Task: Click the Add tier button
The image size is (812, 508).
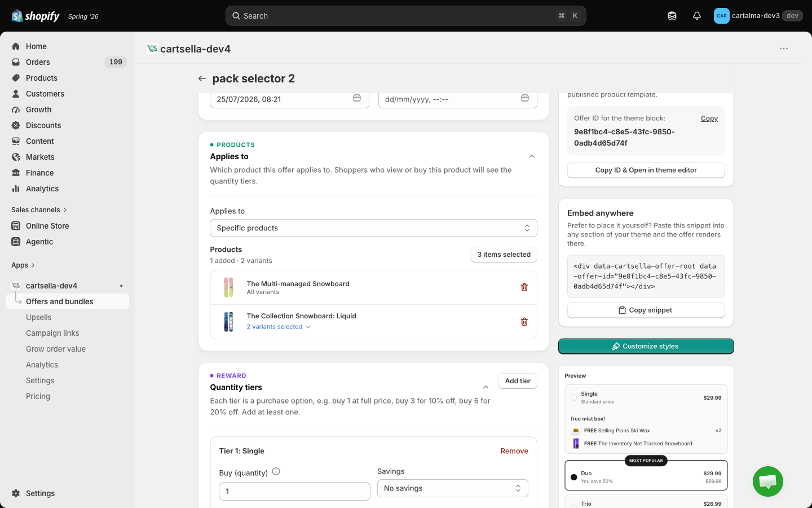Action: [518, 381]
